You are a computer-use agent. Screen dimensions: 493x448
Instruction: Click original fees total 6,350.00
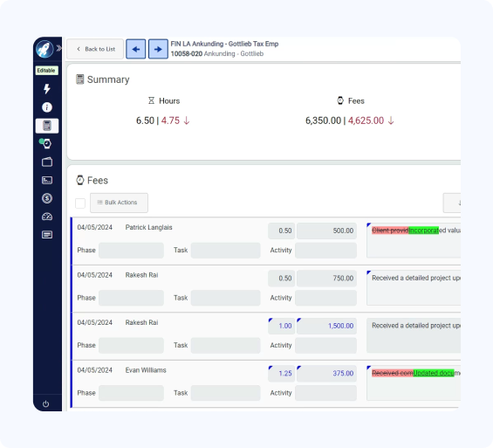point(323,121)
